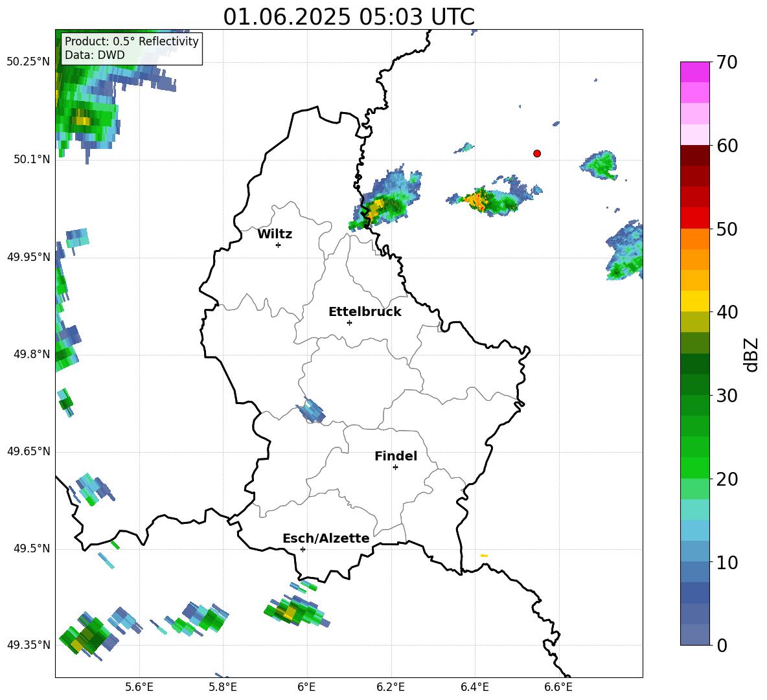Click the 50.1°N latitude label
This screenshot has height=700, width=767.
click(x=32, y=159)
